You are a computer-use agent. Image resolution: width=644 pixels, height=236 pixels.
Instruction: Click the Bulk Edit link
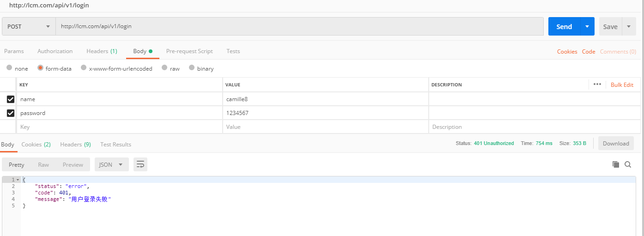click(622, 85)
